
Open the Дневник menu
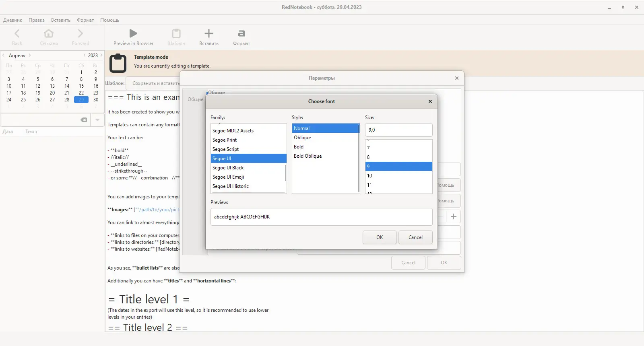pyautogui.click(x=13, y=20)
